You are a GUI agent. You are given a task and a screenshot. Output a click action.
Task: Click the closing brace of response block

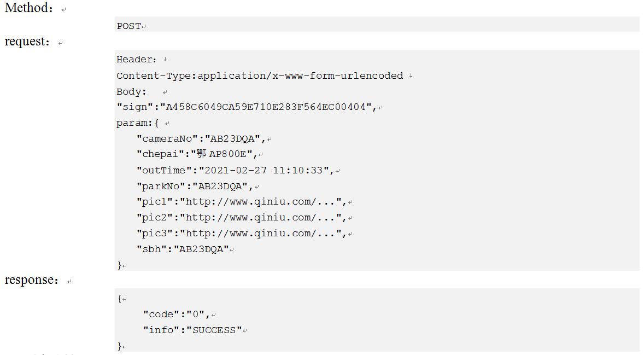coord(120,346)
